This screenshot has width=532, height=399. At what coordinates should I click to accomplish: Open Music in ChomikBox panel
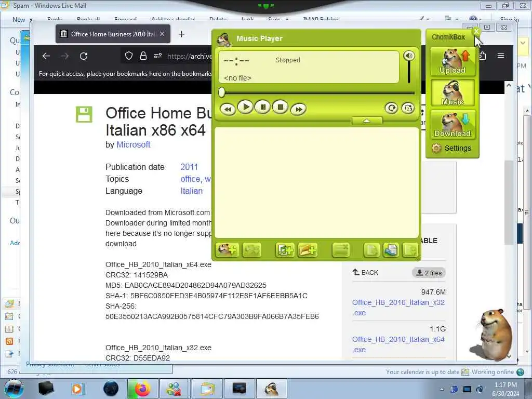coord(453,92)
